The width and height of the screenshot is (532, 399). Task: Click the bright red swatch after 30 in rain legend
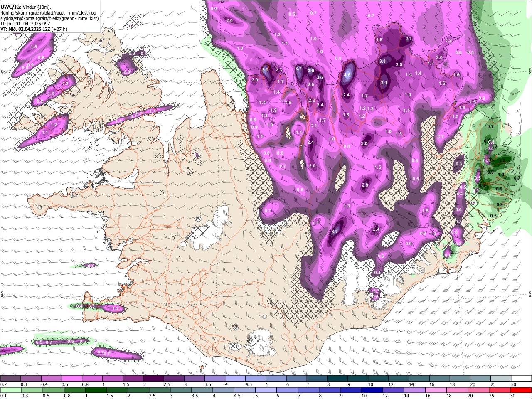click(521, 390)
